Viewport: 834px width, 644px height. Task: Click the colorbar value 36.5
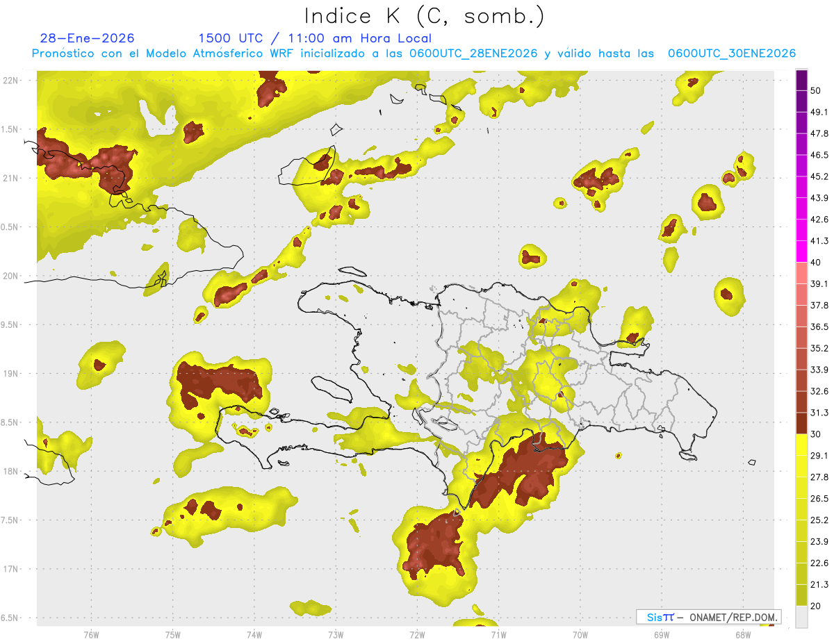[819, 327]
